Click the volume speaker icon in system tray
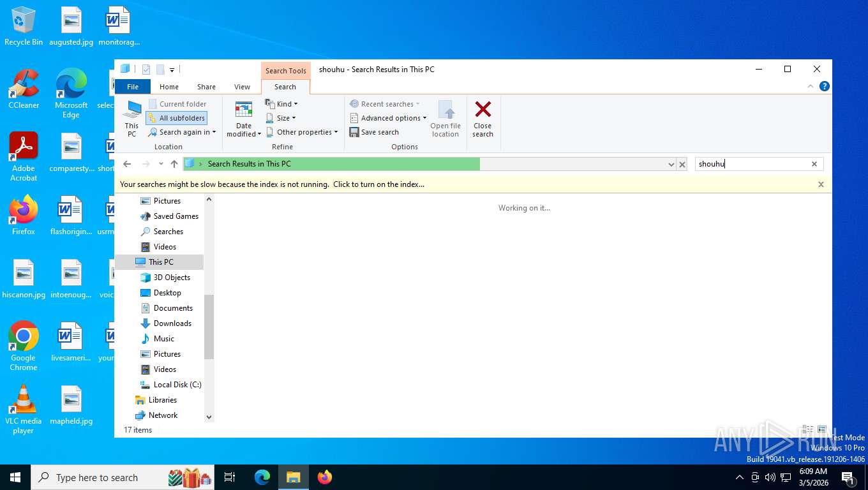The image size is (868, 490). point(770,477)
